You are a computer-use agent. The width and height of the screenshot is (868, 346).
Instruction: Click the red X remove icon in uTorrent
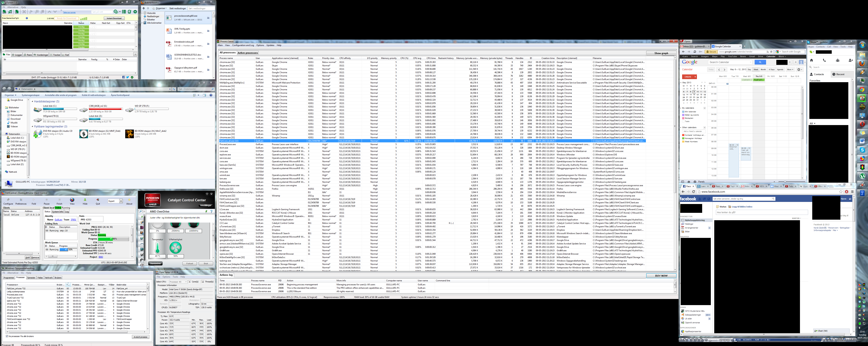[24, 12]
